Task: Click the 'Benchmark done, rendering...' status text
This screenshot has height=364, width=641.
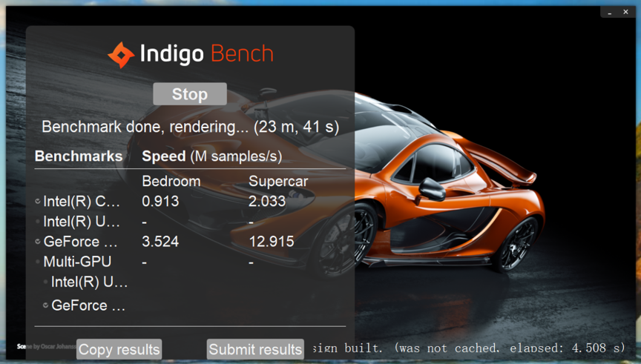Action: pyautogui.click(x=191, y=127)
